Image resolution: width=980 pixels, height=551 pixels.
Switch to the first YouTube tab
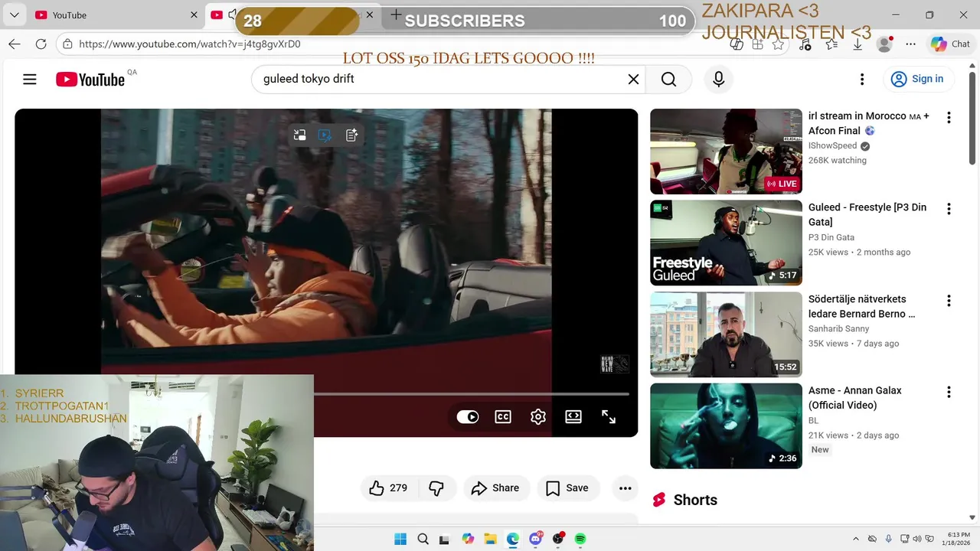point(115,15)
